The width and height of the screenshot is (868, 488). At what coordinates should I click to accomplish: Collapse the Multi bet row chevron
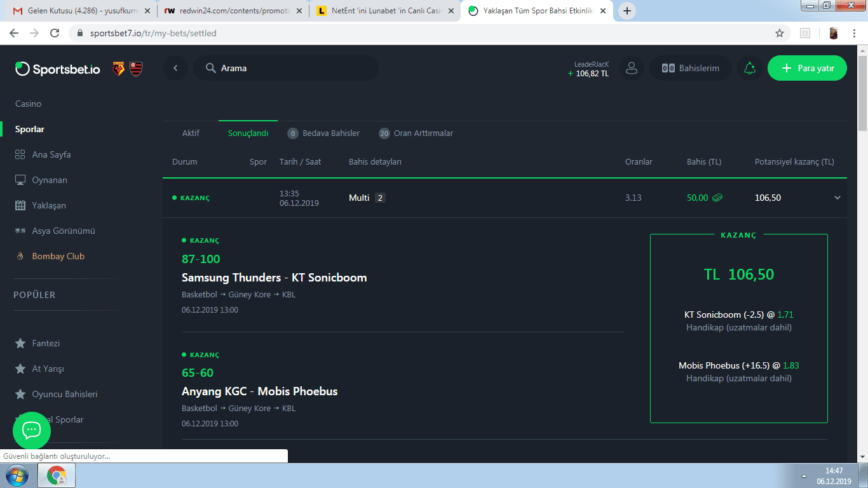[837, 198]
